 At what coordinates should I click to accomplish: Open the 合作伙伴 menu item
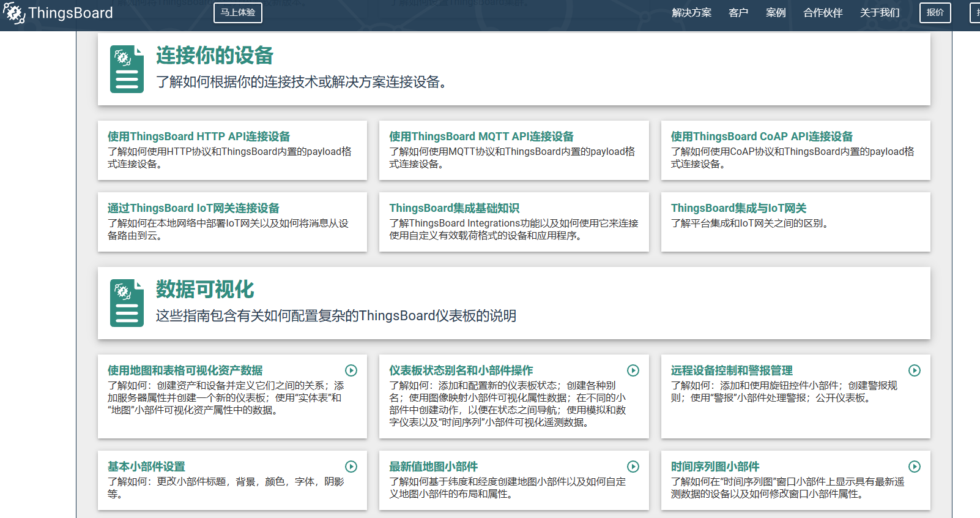point(823,13)
